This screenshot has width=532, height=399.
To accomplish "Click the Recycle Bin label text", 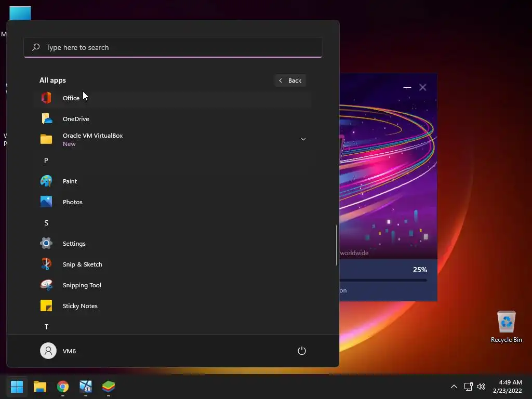I will point(506,340).
